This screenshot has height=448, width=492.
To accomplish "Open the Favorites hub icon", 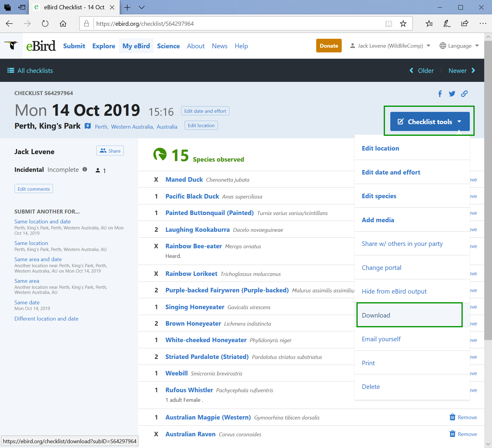I will point(429,24).
